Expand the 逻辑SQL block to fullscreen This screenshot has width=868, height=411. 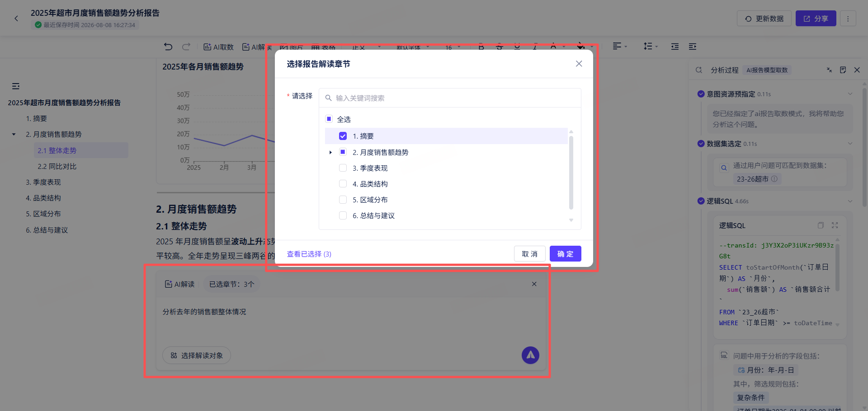pos(835,225)
